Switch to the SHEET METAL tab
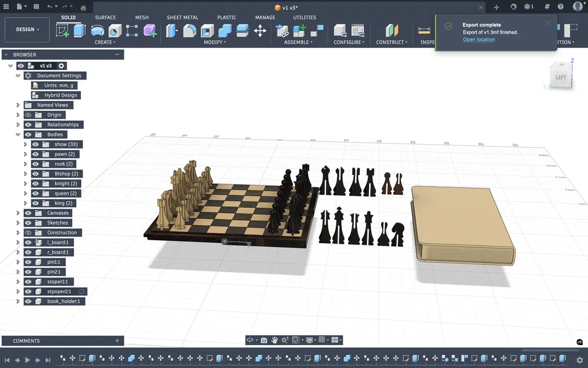 183,17
